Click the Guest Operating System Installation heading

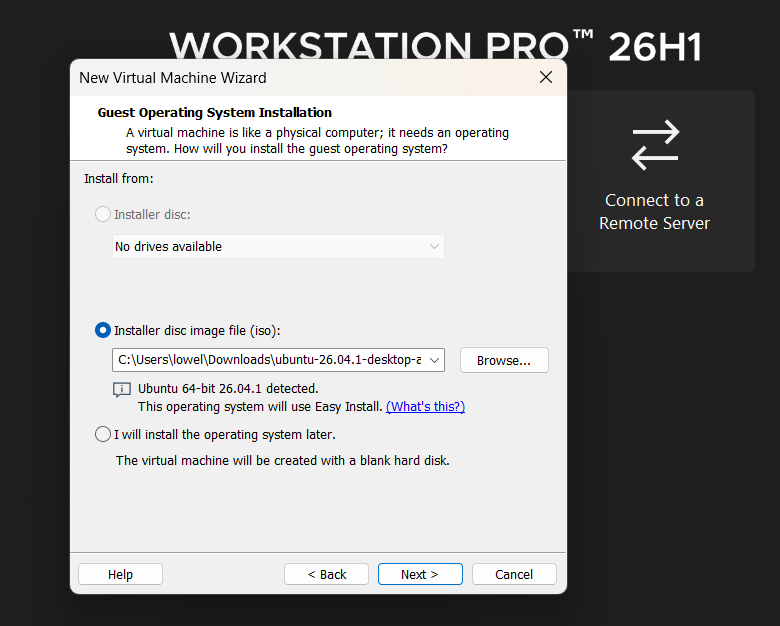pos(214,112)
